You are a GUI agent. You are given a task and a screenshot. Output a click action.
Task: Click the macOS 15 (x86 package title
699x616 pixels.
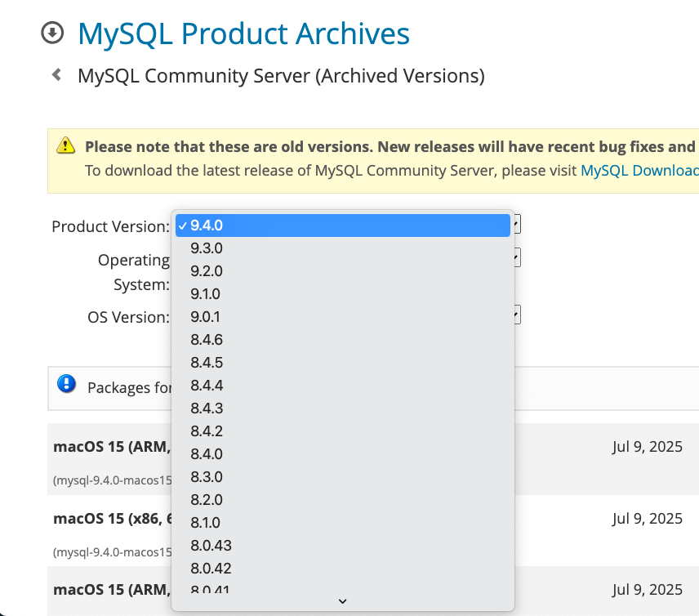[x=113, y=518]
